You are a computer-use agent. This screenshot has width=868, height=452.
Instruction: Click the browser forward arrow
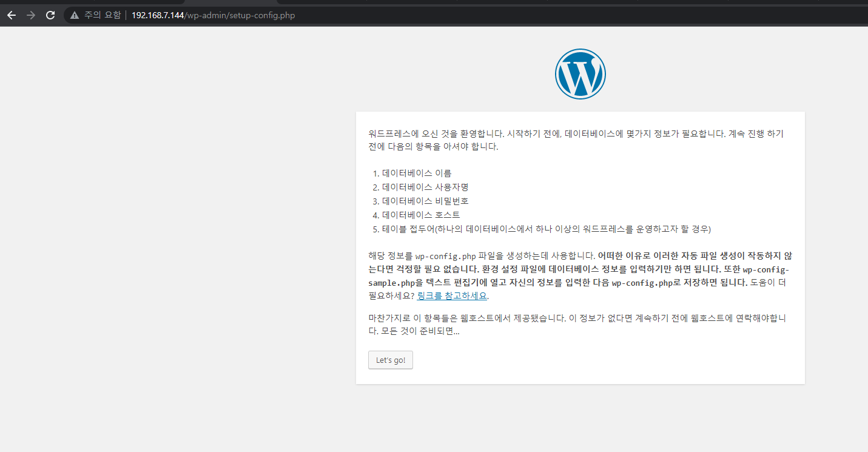31,15
